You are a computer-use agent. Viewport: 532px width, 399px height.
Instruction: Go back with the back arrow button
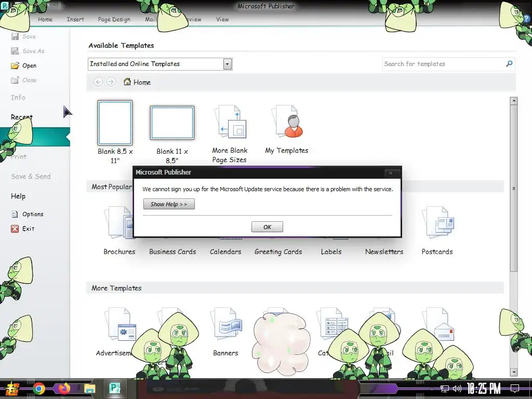tap(98, 82)
